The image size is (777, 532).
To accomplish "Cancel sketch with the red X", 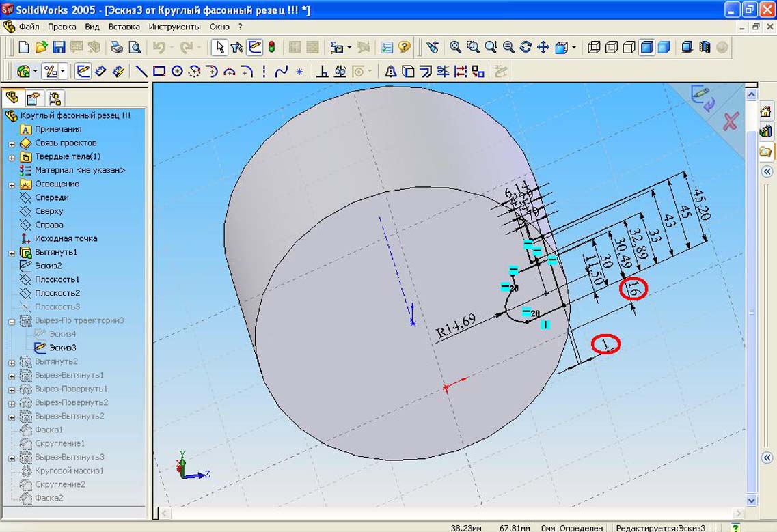I will [731, 121].
